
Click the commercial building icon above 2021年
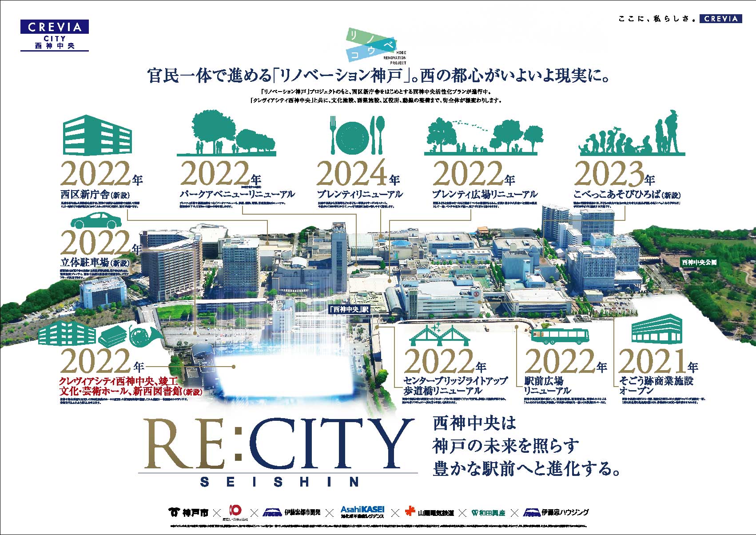(656, 328)
